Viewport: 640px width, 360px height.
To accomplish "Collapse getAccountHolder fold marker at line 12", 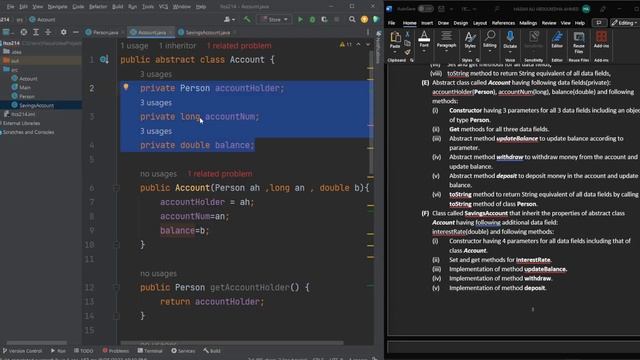I will (116, 287).
